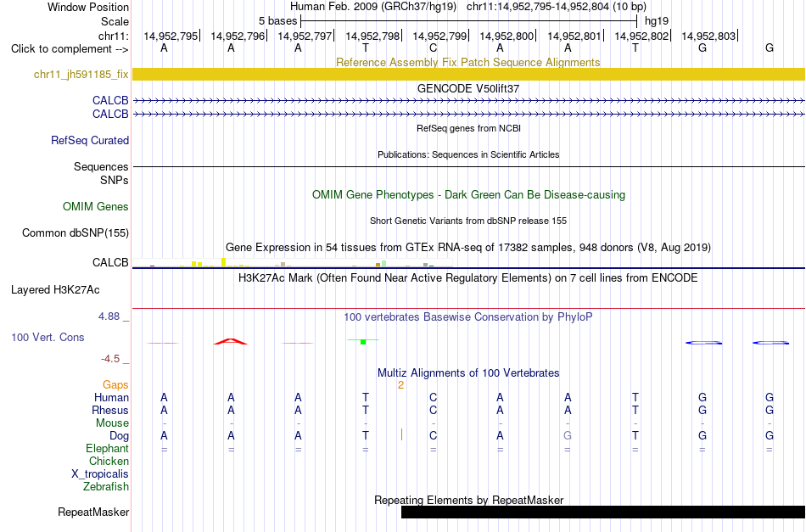The height and width of the screenshot is (532, 806).
Task: Click the PhyloP upper limit value 4.88
Action: (109, 316)
